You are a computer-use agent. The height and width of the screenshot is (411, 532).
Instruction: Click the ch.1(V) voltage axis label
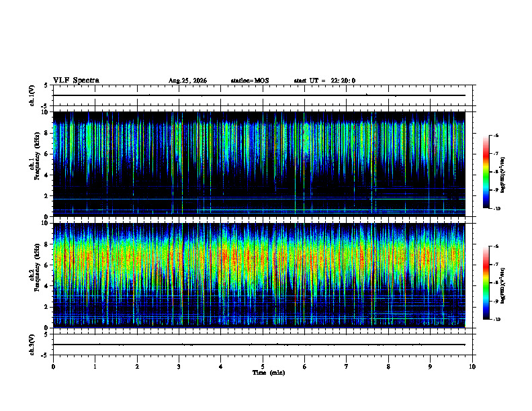coord(32,95)
